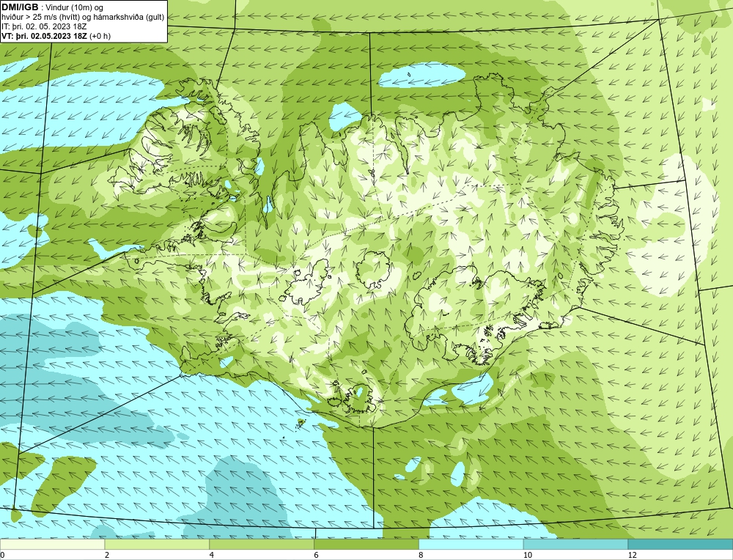
Task: Click the light green 2–4 legend swatch
Action: [x=157, y=545]
